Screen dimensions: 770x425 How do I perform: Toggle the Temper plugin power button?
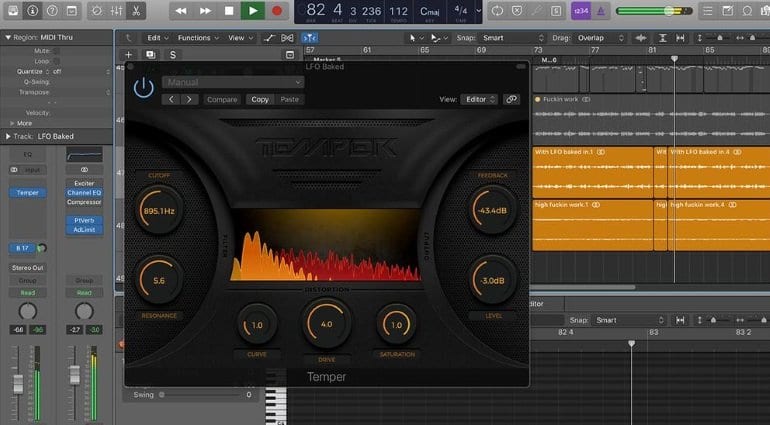pos(143,88)
